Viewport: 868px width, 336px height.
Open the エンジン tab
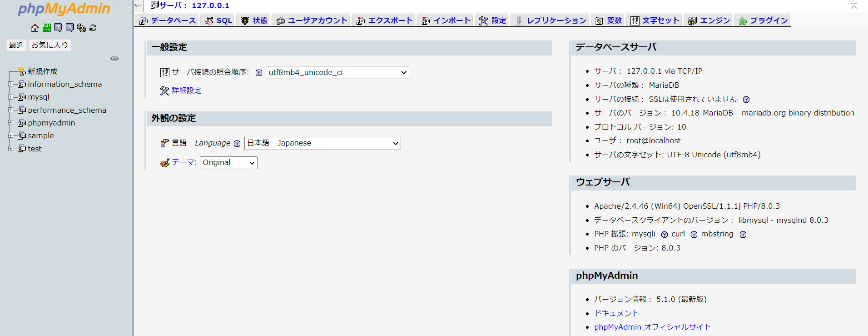coord(709,20)
